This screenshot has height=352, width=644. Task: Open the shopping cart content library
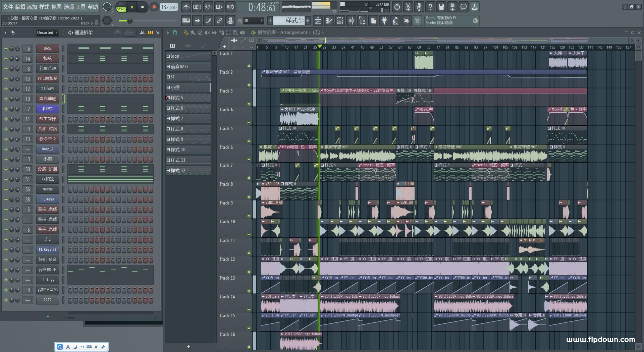click(417, 21)
